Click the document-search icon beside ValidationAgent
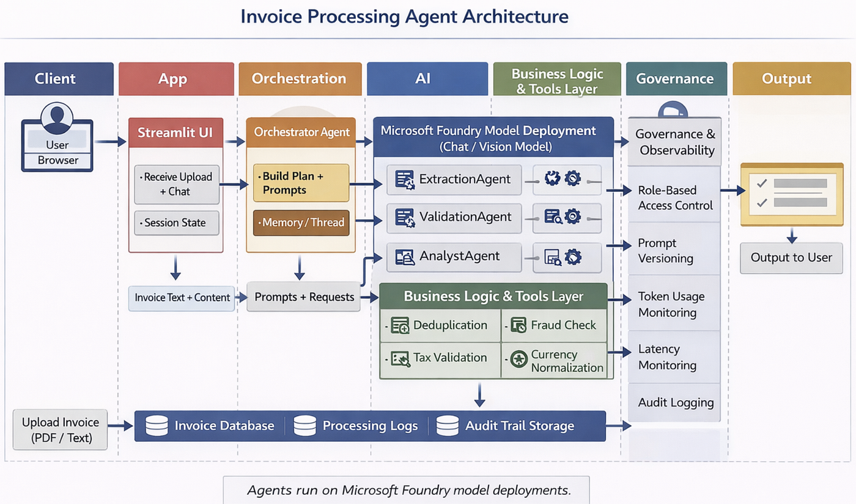The image size is (856, 504). [x=553, y=217]
